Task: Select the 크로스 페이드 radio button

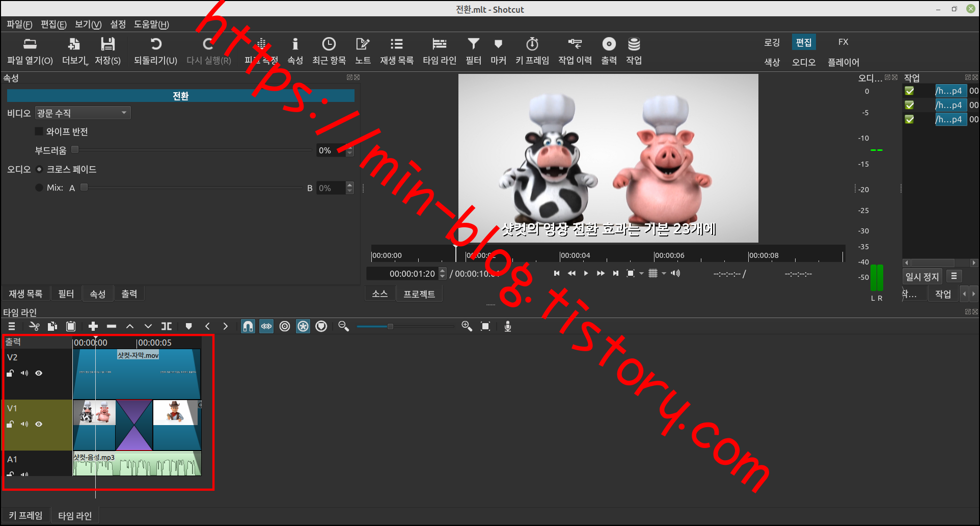Action: click(39, 169)
